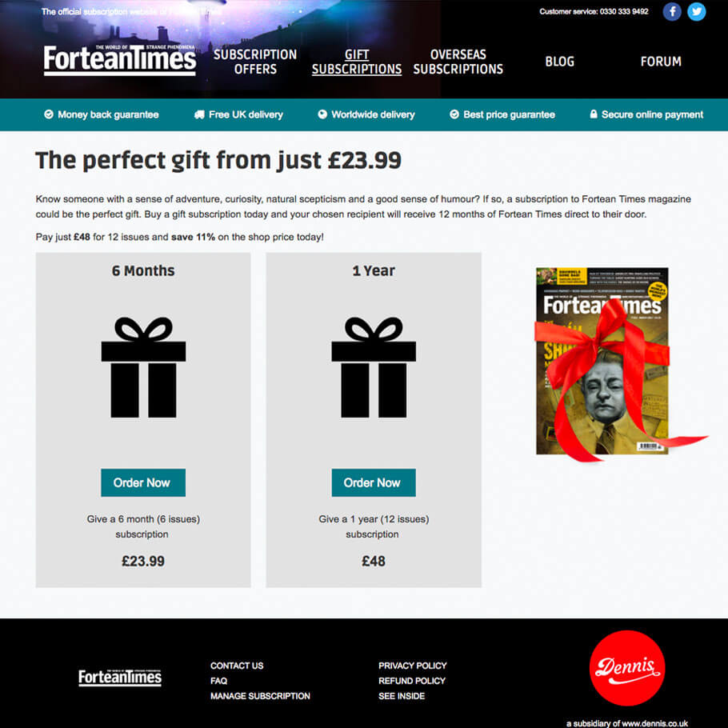This screenshot has width=728, height=728.
Task: Click the Fortean Times header logo
Action: [x=120, y=60]
